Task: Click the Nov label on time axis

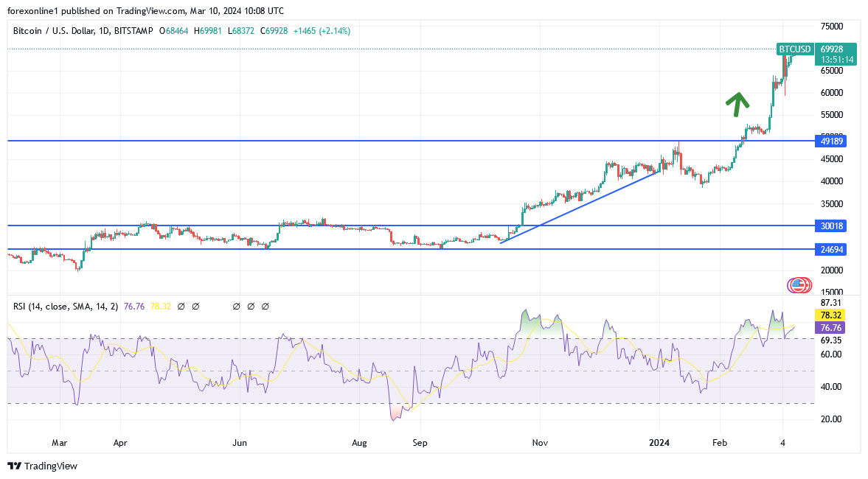Action: [x=540, y=443]
